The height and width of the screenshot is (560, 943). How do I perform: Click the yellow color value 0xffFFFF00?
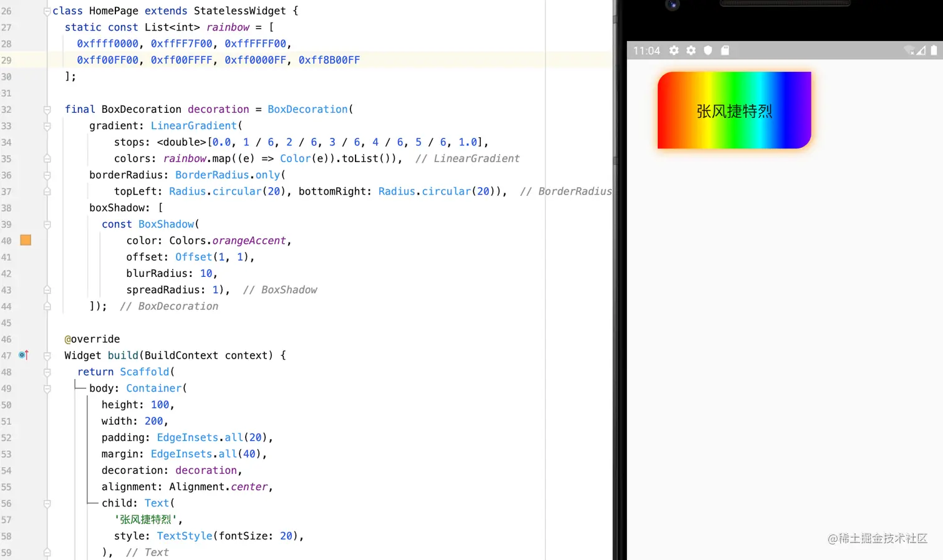click(x=256, y=44)
